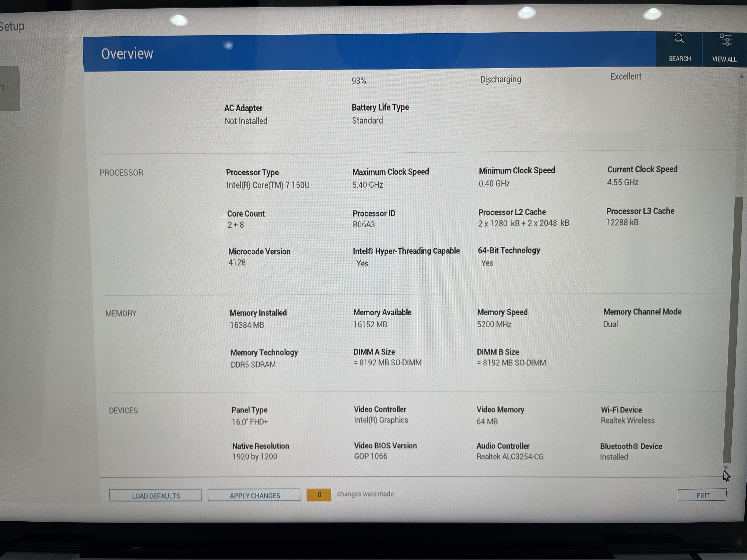Click the "Panel Type" label
The width and height of the screenshot is (747, 560).
[249, 410]
